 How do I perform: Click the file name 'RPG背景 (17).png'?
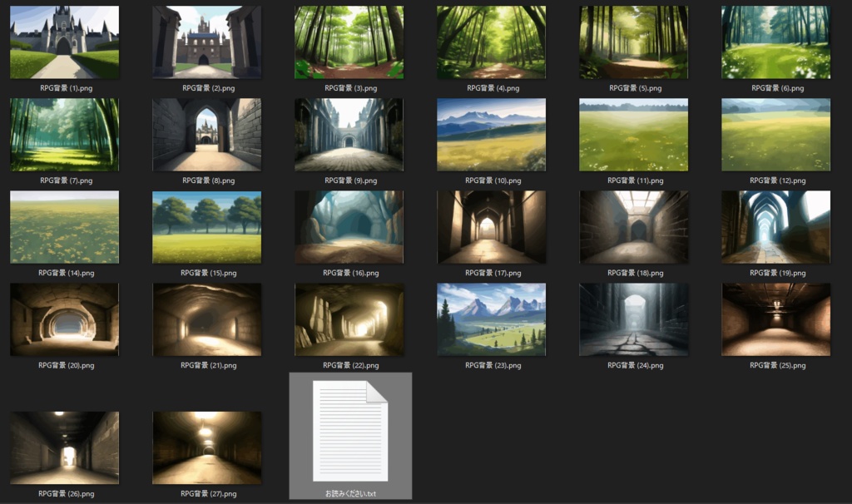[493, 273]
